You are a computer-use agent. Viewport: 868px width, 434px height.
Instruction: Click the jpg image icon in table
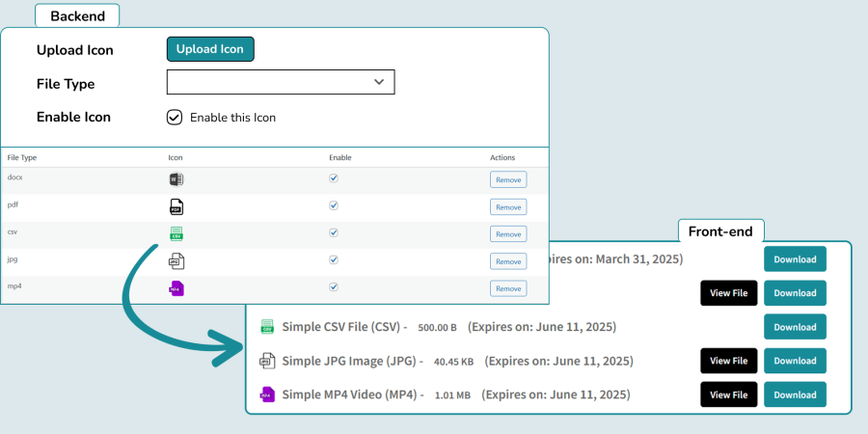coord(176,261)
